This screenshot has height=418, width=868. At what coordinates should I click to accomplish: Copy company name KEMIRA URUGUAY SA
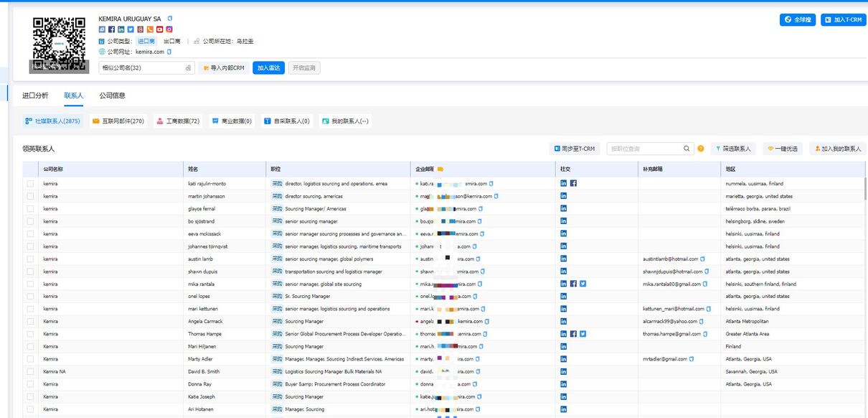[x=170, y=18]
